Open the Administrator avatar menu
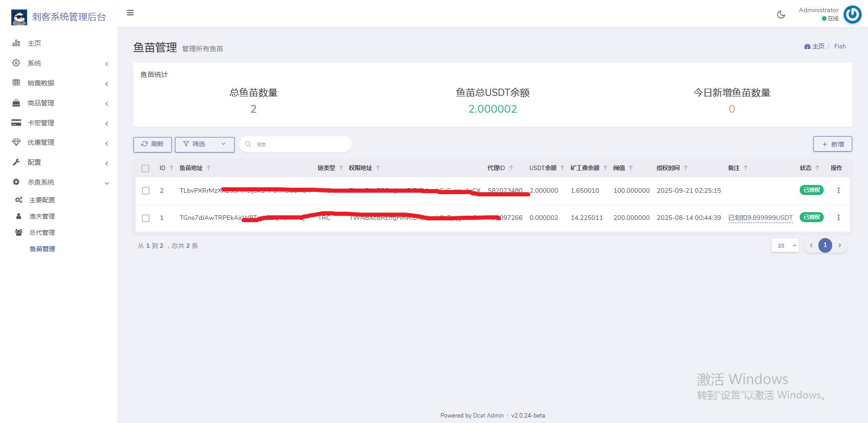The height and width of the screenshot is (423, 868). tap(852, 14)
